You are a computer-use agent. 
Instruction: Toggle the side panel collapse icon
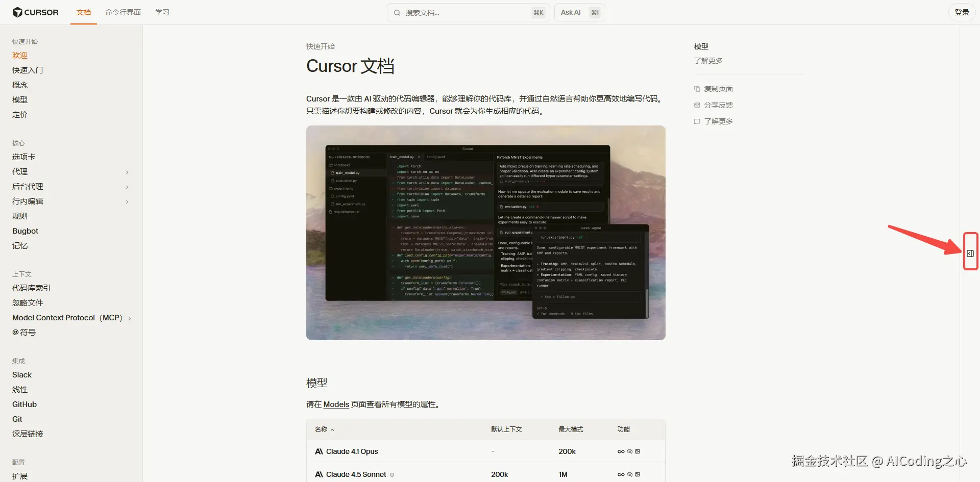tap(970, 253)
